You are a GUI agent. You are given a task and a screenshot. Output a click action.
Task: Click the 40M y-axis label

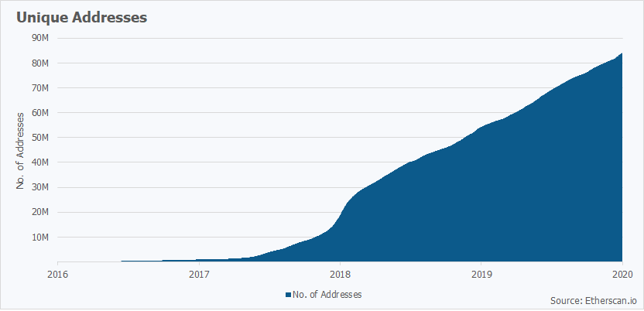pos(40,162)
